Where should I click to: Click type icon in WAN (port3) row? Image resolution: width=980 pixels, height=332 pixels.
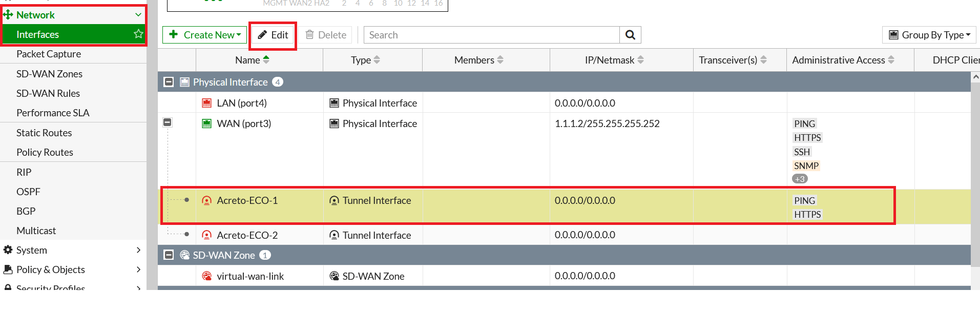point(335,123)
